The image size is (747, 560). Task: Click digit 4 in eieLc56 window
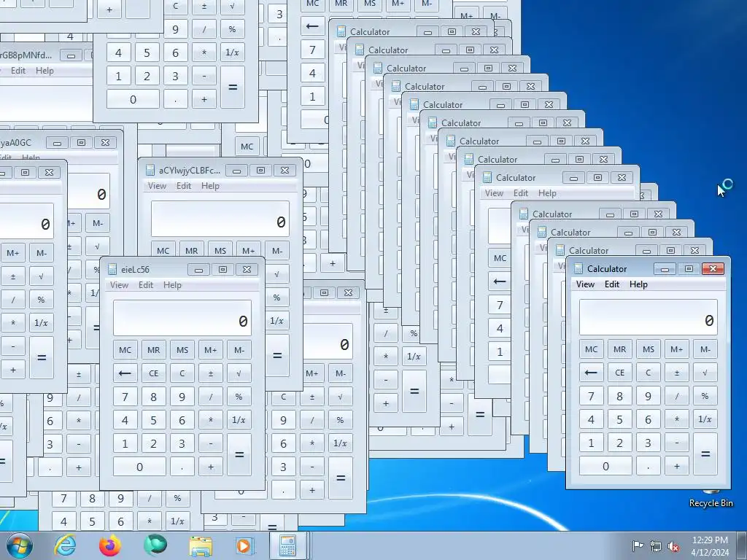tap(125, 420)
